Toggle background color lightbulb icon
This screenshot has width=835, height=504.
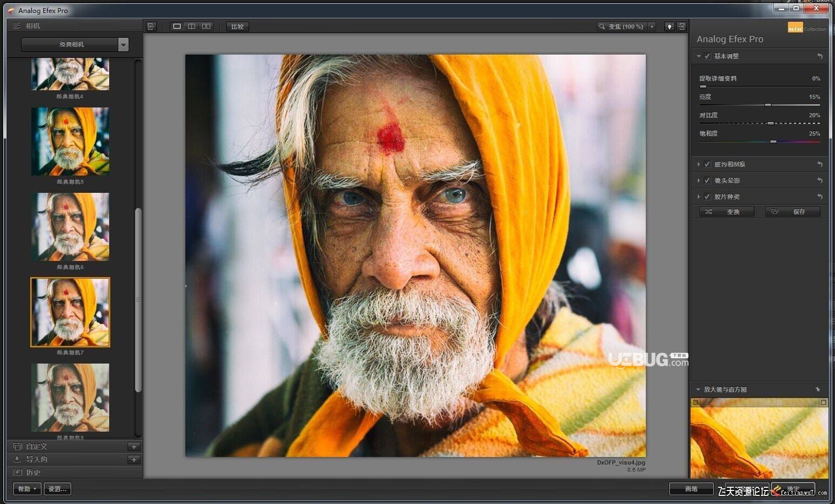click(669, 26)
